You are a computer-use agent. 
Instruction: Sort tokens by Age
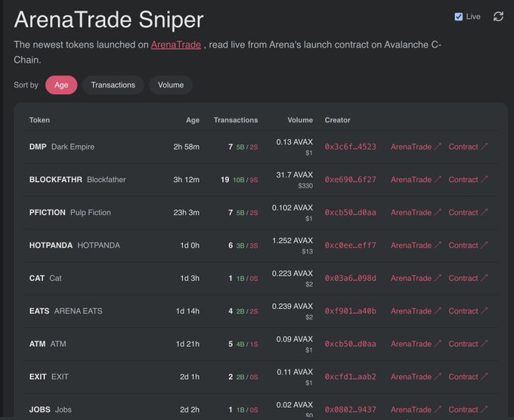[61, 85]
